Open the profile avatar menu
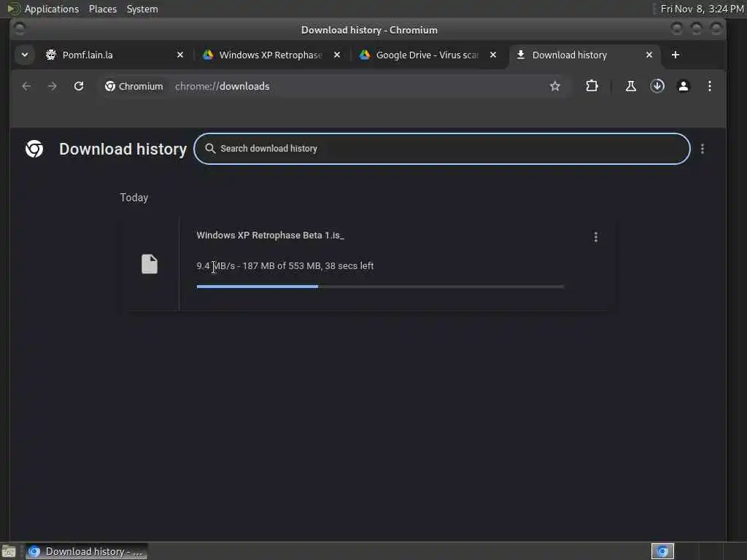Screen dimensions: 747x560 click(x=683, y=86)
